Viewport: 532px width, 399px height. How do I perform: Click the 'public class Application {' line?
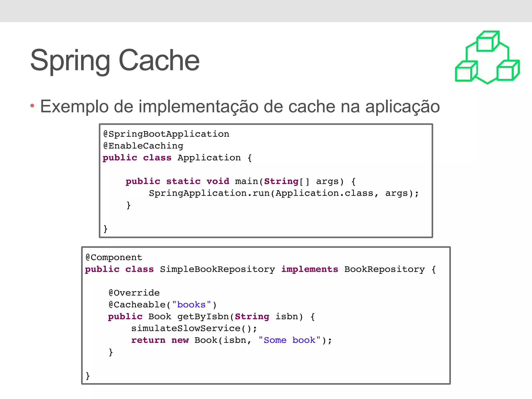[x=177, y=158]
